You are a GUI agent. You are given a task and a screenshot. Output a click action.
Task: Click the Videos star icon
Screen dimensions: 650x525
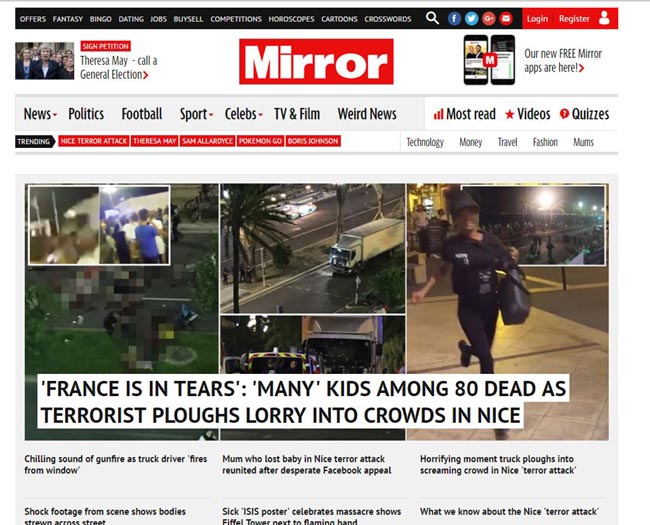point(509,114)
